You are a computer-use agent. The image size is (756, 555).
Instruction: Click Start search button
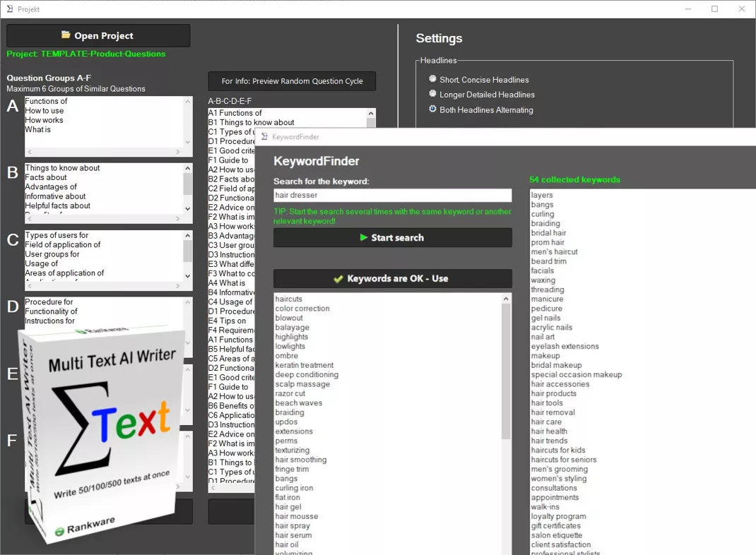point(392,237)
